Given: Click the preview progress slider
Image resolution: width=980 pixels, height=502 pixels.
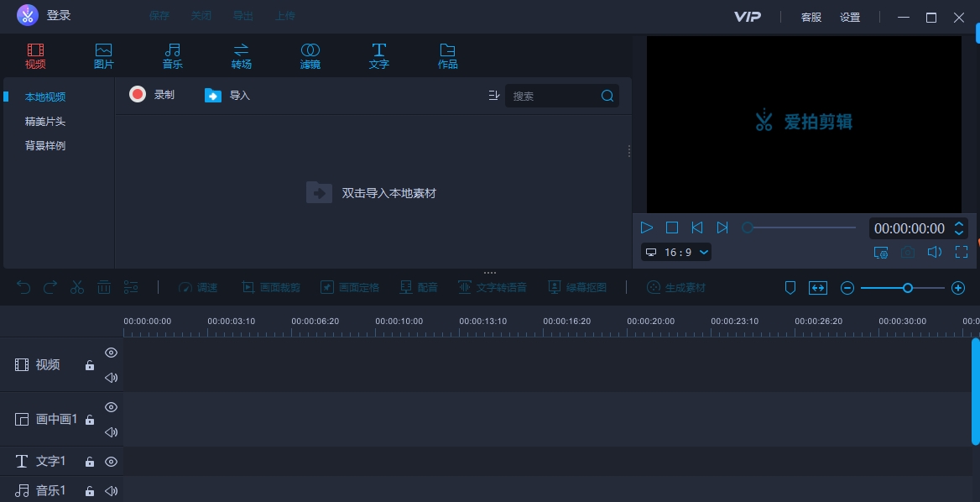Looking at the screenshot, I should (799, 227).
